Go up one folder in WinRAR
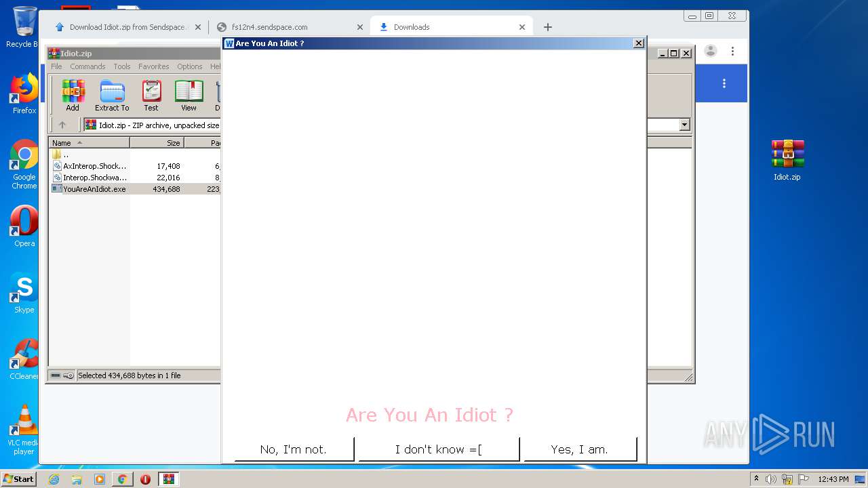This screenshot has height=488, width=868. pyautogui.click(x=62, y=125)
